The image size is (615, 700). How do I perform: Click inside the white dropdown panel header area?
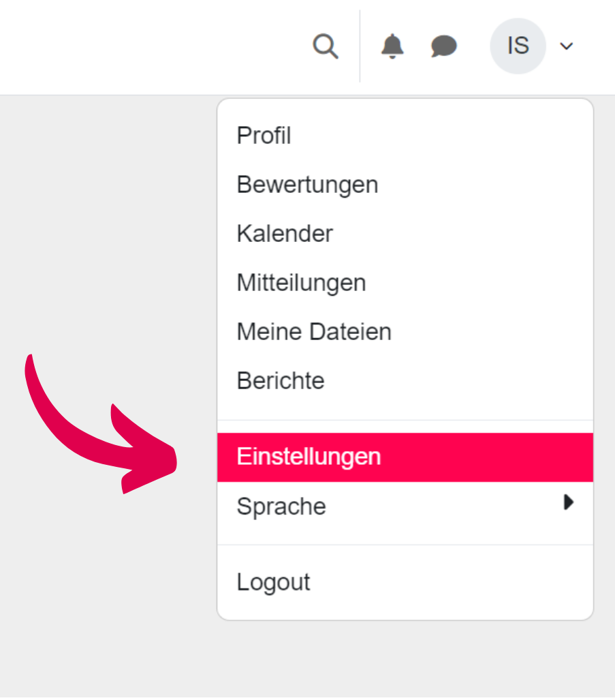(405, 112)
